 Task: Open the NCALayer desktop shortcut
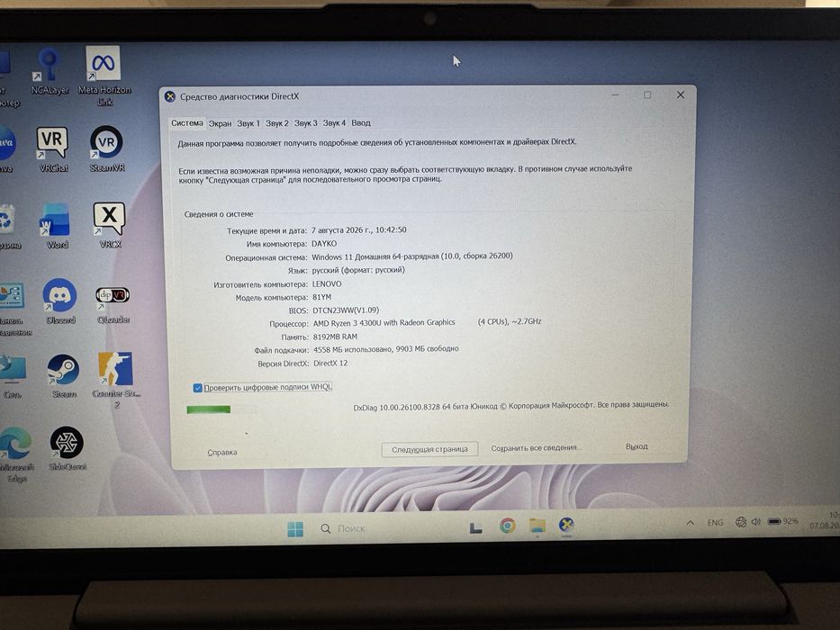point(50,71)
